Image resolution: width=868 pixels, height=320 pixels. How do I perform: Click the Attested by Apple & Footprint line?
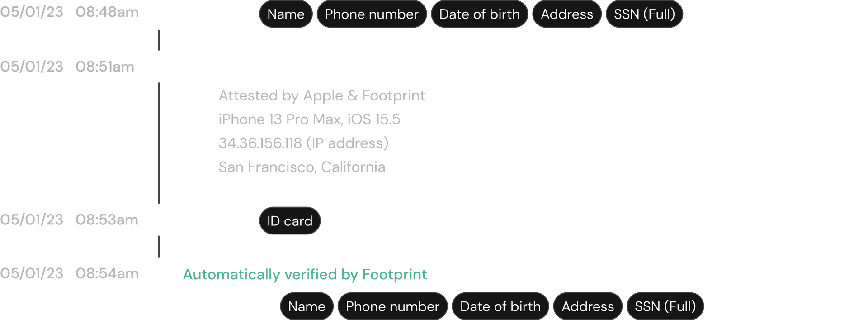point(322,96)
